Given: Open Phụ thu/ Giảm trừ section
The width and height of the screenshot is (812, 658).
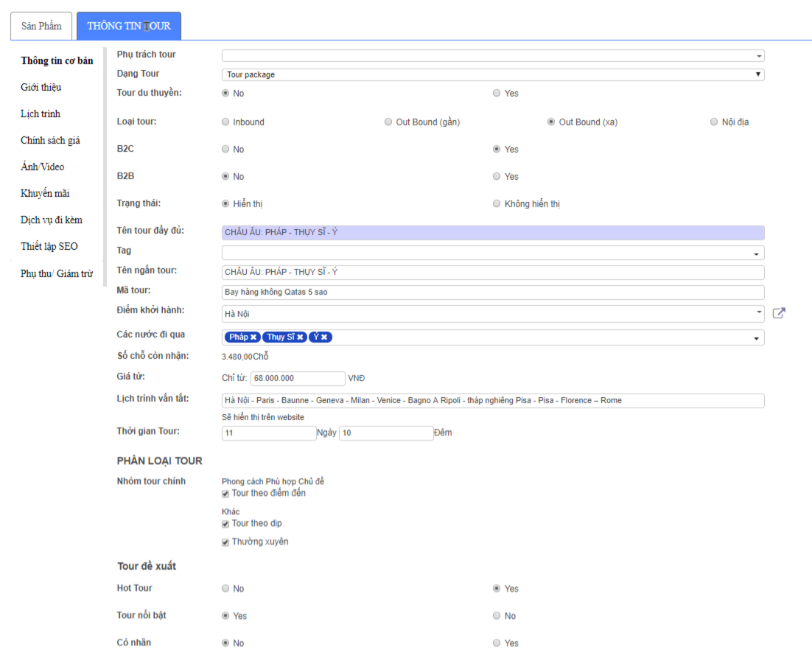Looking at the screenshot, I should (x=57, y=273).
